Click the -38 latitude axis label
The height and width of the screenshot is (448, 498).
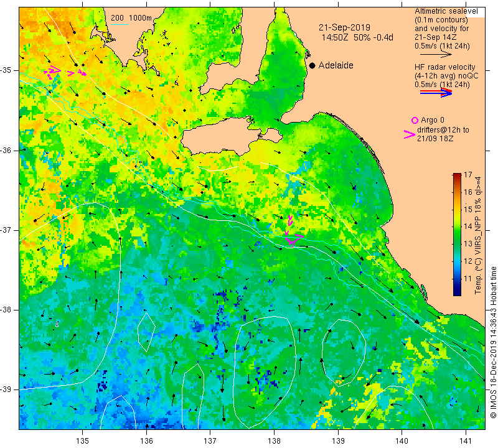pyautogui.click(x=6, y=310)
